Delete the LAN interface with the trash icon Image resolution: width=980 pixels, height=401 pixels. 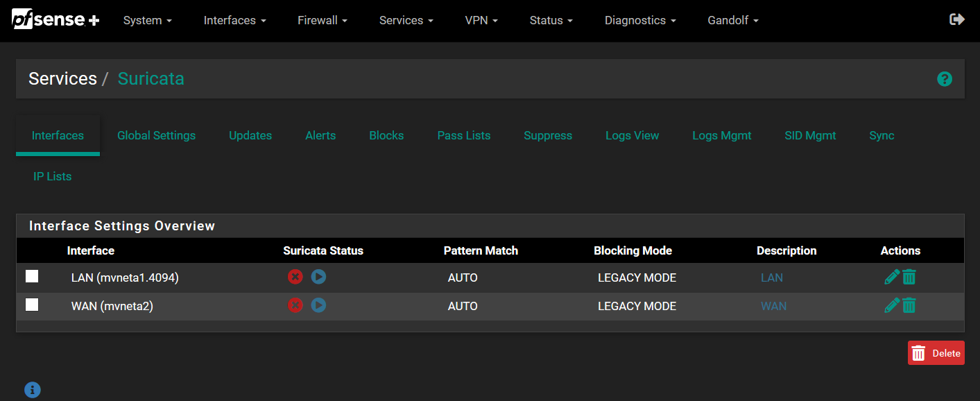tap(909, 278)
